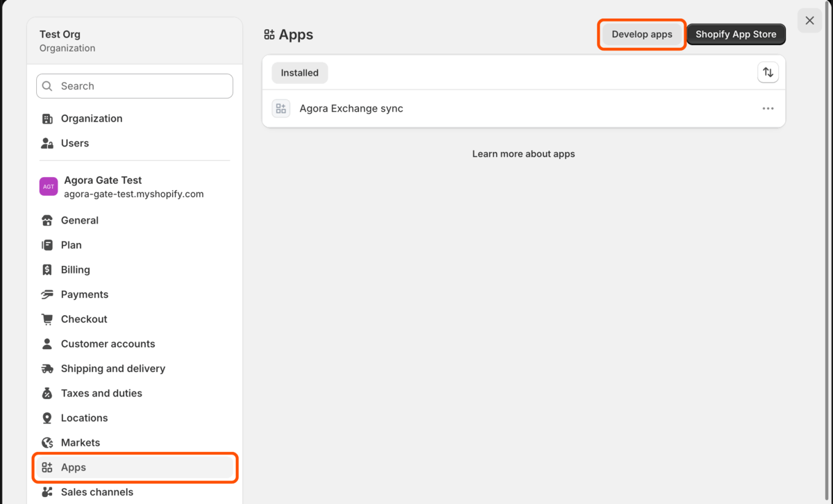Image resolution: width=833 pixels, height=504 pixels.
Task: Click the Organization building icon
Action: 47,119
